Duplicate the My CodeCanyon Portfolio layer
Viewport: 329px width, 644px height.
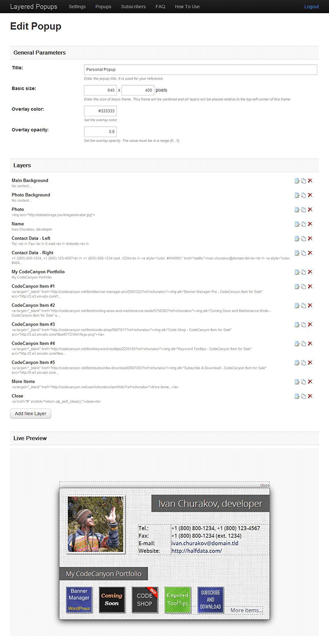click(305, 272)
